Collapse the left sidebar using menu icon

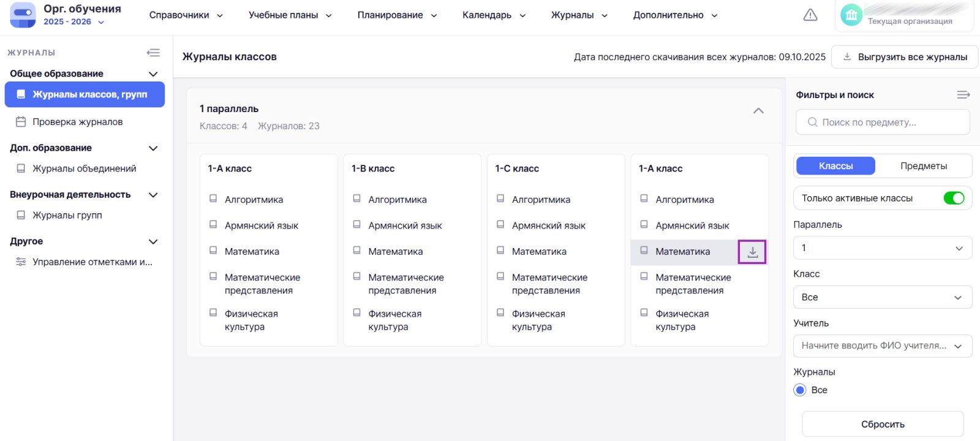(153, 53)
